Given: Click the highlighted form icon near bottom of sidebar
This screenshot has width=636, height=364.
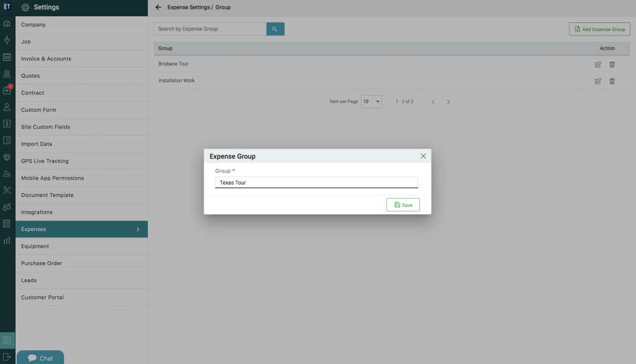Looking at the screenshot, I should (x=7, y=340).
